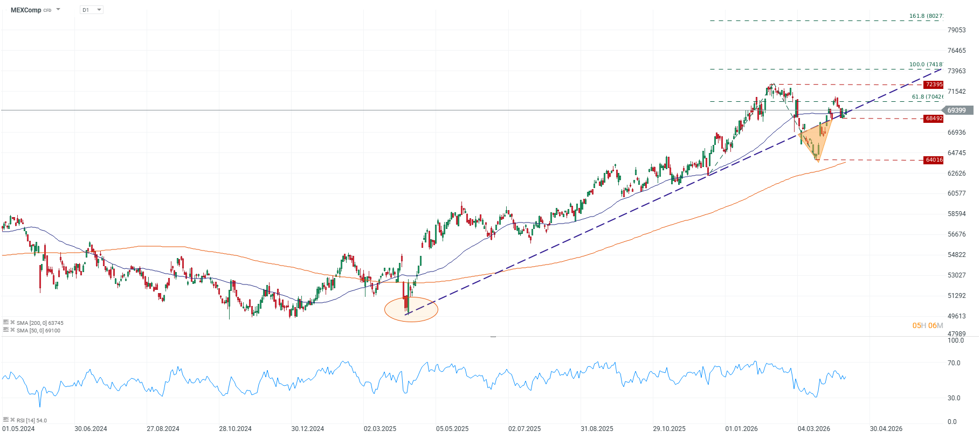980x438 pixels.
Task: Open settings icon for RSI 14
Action: (6, 420)
